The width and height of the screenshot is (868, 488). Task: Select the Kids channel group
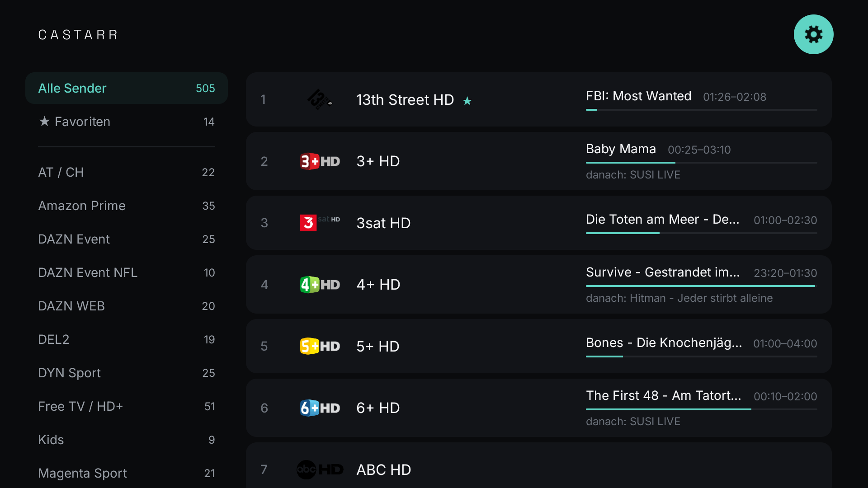127,440
